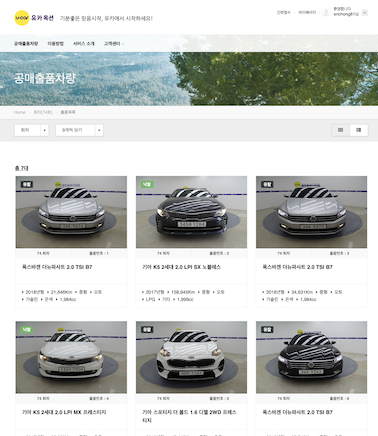This screenshot has width=378, height=436.
Task: Open 기아 스포티지 더 볼드 listing title
Action: 189,416
